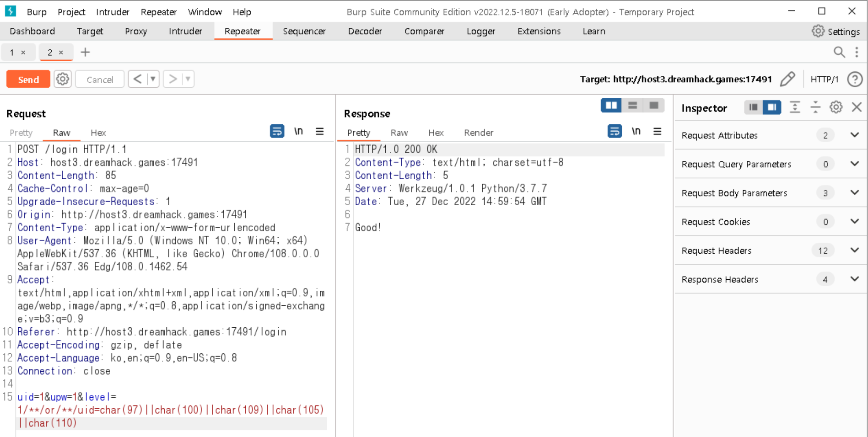Open Repeater send settings gear
Viewport: 868px width, 437px height.
tap(63, 79)
